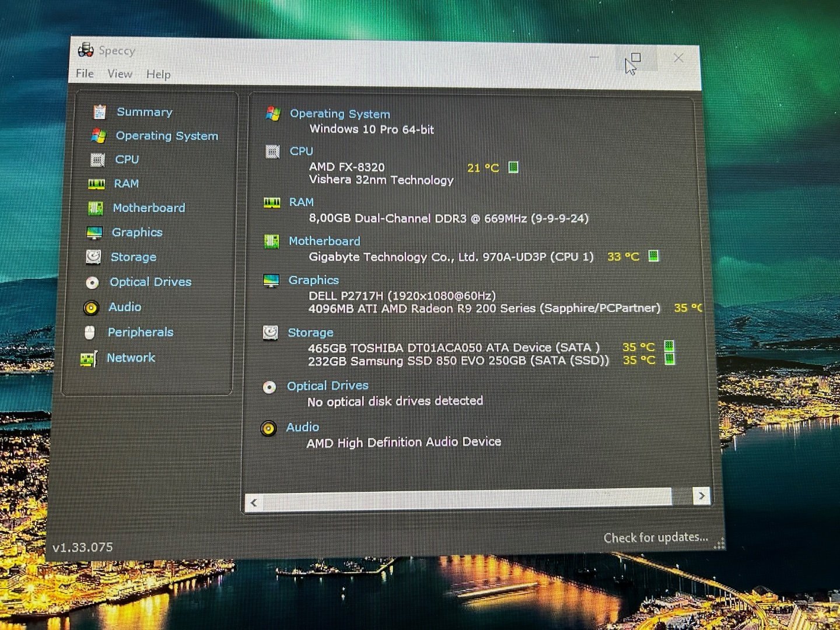Open the View menu
This screenshot has width=840, height=630.
click(120, 74)
